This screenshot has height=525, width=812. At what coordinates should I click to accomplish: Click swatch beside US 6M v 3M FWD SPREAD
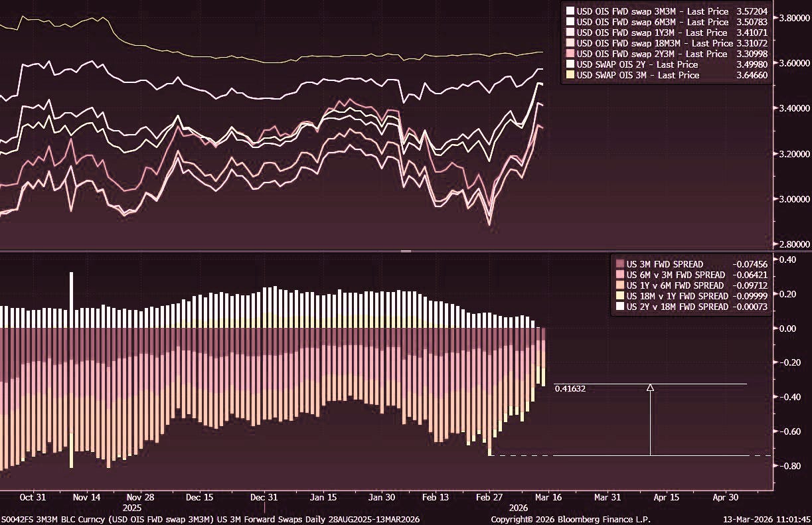click(x=620, y=274)
